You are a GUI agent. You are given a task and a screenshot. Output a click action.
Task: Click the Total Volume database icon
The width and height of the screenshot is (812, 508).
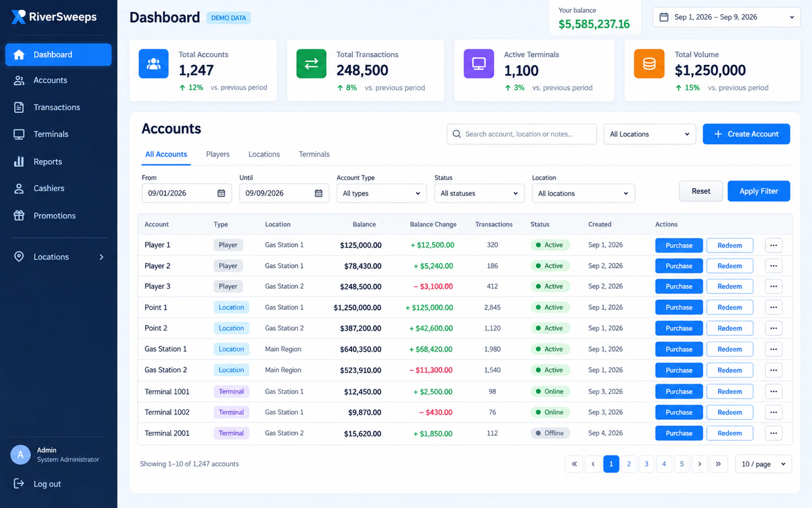(x=649, y=64)
